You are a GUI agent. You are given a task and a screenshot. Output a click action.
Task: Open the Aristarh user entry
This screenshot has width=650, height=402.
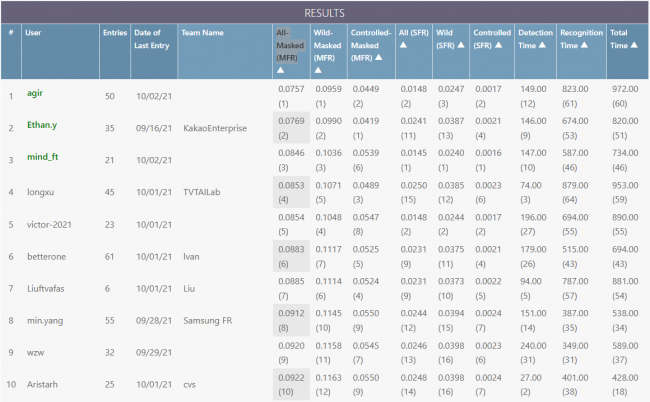click(x=42, y=384)
